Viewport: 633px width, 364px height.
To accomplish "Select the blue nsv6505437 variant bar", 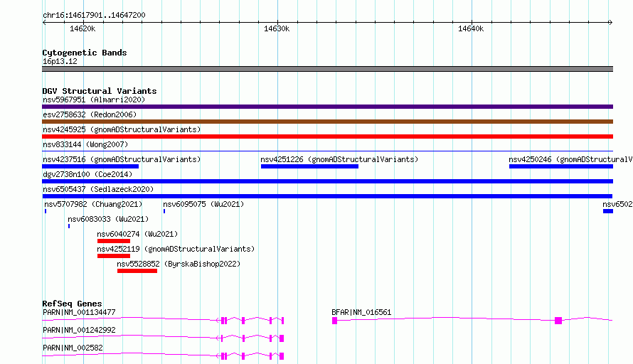I will pos(327,196).
